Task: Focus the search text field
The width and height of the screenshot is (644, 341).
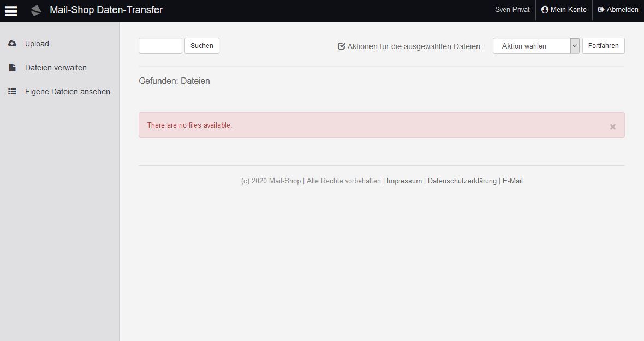Action: pos(160,46)
